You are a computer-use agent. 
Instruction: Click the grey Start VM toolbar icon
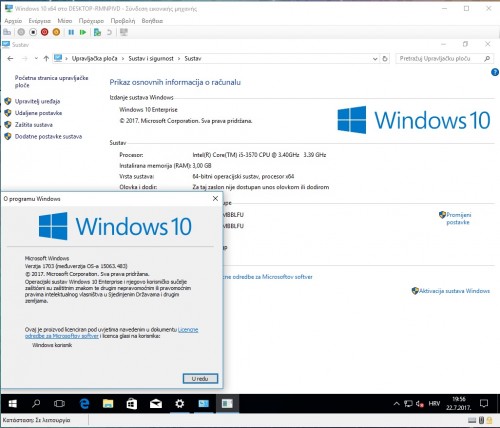[21, 32]
